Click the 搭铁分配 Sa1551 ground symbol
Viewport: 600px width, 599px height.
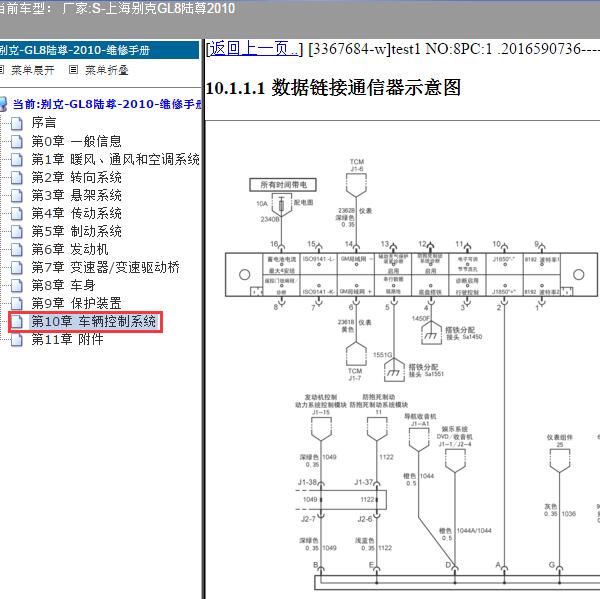click(x=394, y=370)
